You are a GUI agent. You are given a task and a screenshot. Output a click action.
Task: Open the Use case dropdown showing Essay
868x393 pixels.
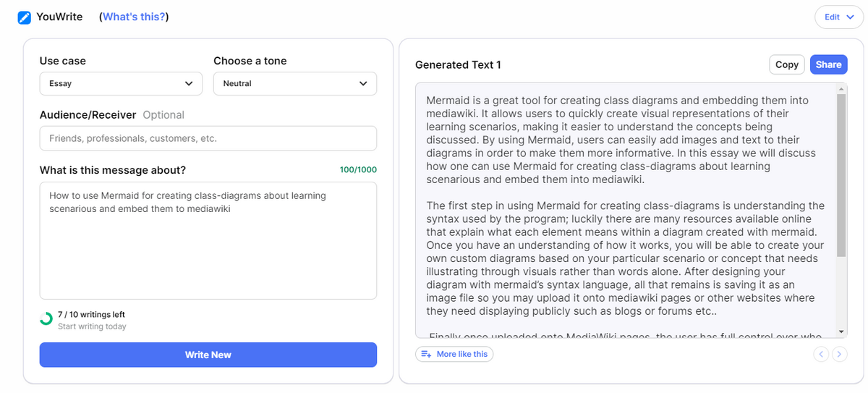point(121,83)
